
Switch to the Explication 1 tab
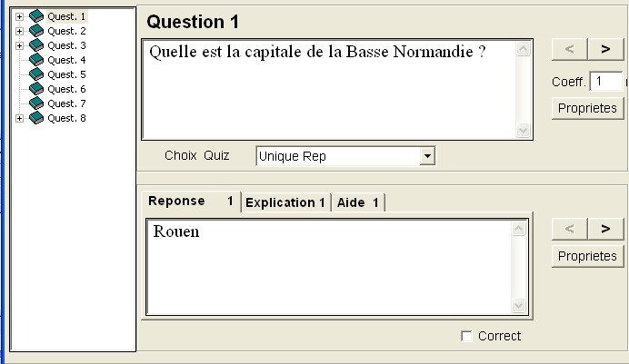285,202
